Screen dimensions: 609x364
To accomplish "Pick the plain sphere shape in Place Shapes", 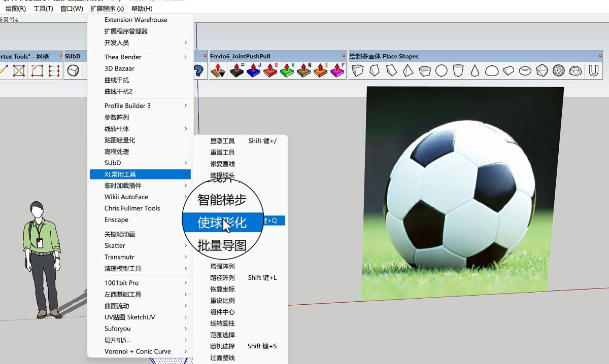I will click(x=442, y=70).
